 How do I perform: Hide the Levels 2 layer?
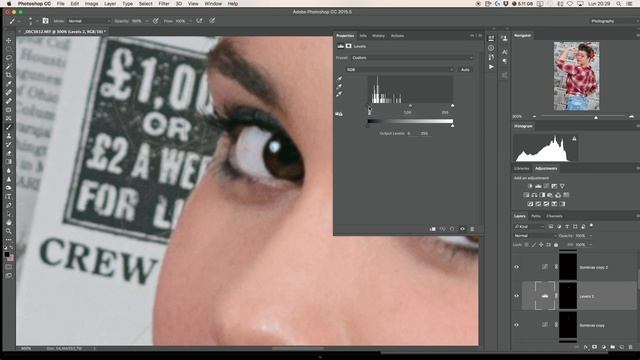coord(516,296)
